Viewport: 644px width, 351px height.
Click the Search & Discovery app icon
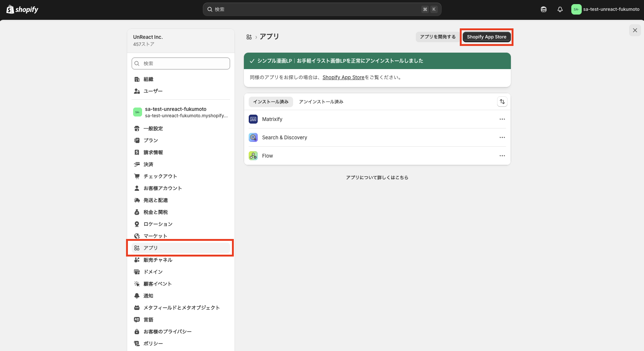click(253, 137)
